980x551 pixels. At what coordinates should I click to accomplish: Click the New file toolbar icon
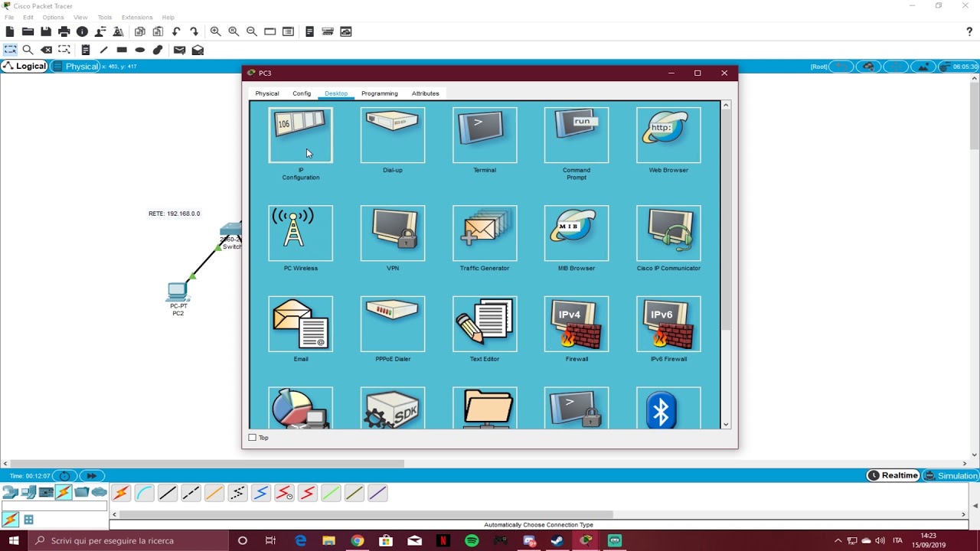tap(10, 31)
